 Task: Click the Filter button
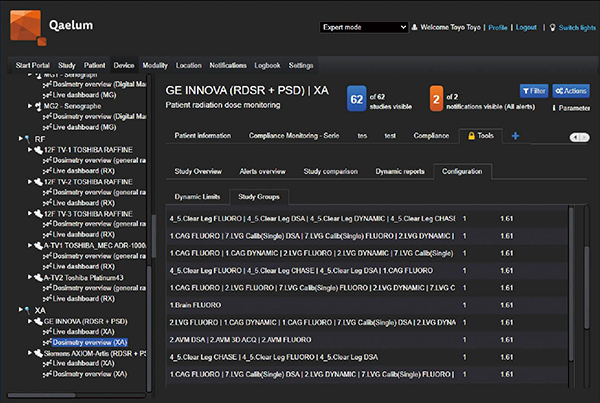(533, 91)
